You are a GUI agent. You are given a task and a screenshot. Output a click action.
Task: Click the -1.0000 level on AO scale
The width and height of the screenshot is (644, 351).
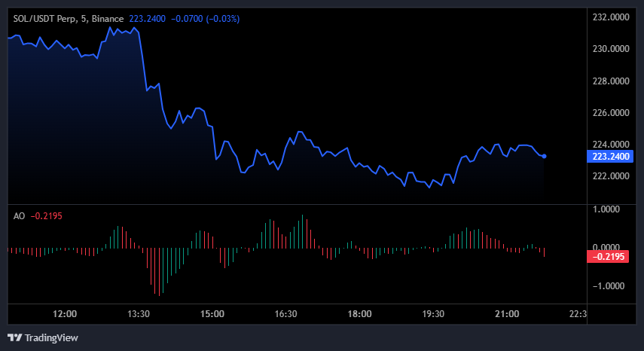point(611,286)
